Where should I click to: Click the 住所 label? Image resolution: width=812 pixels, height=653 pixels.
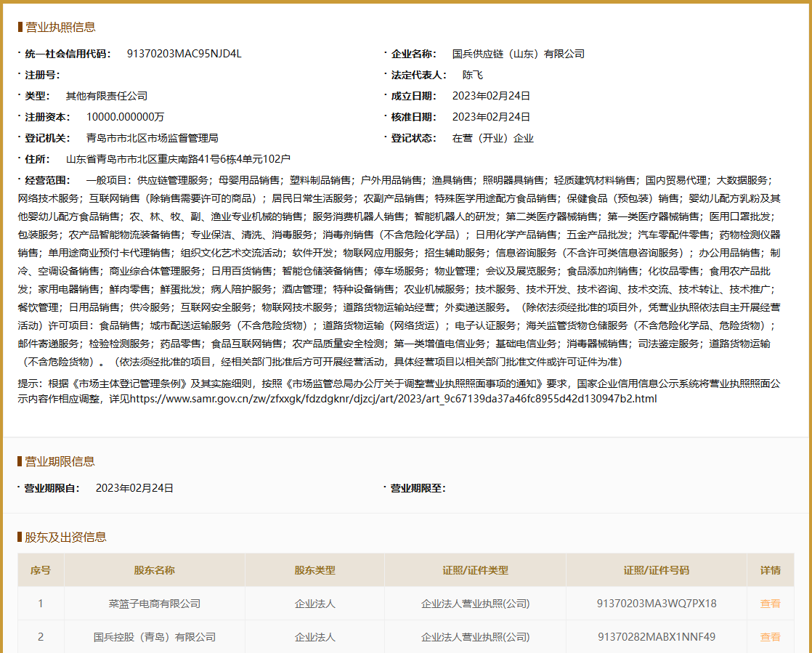[x=37, y=159]
